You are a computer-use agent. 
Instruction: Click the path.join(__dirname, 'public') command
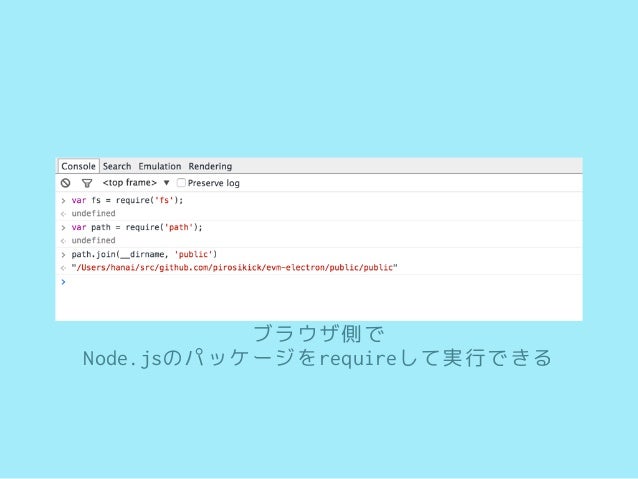pyautogui.click(x=144, y=254)
